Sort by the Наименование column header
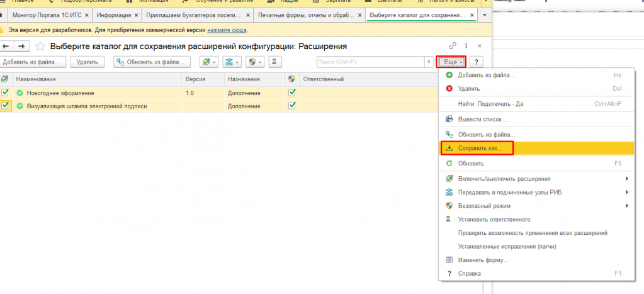Screen dimensions: 644x294 pyautogui.click(x=98, y=79)
